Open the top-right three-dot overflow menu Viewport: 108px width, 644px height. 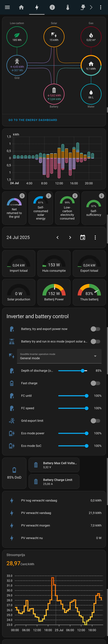pos(100,7)
